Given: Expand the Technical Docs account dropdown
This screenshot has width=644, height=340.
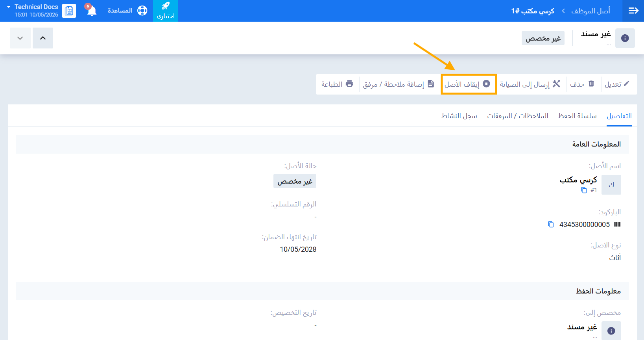Looking at the screenshot, I should pyautogui.click(x=9, y=7).
